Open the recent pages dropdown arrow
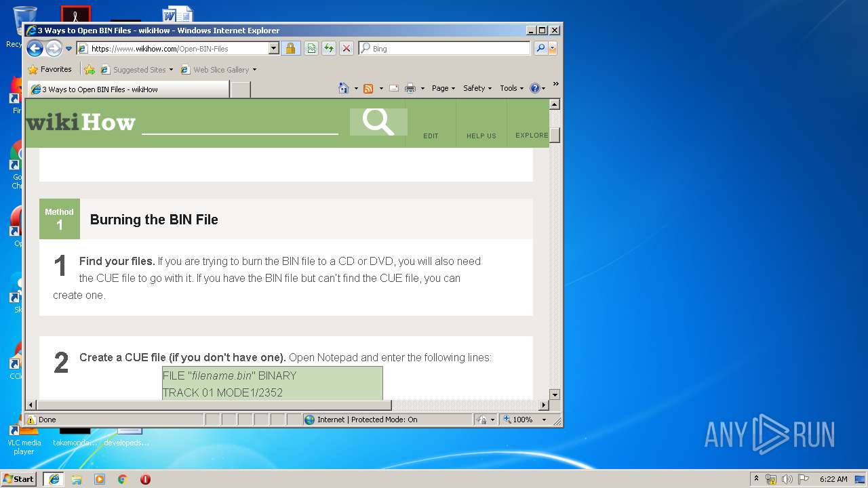Viewport: 868px width, 488px height. (x=68, y=49)
